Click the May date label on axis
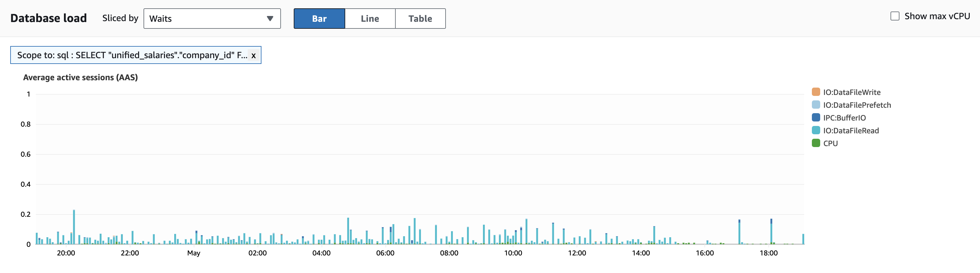 (194, 253)
